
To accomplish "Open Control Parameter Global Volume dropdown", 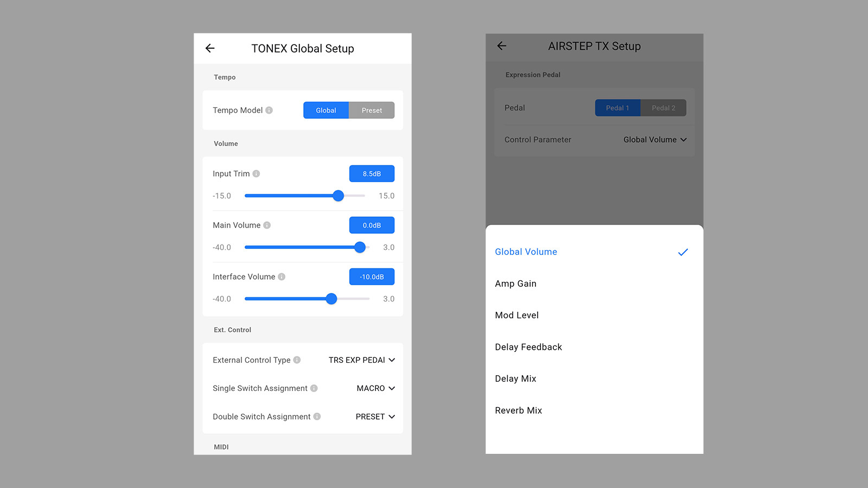I will [655, 139].
